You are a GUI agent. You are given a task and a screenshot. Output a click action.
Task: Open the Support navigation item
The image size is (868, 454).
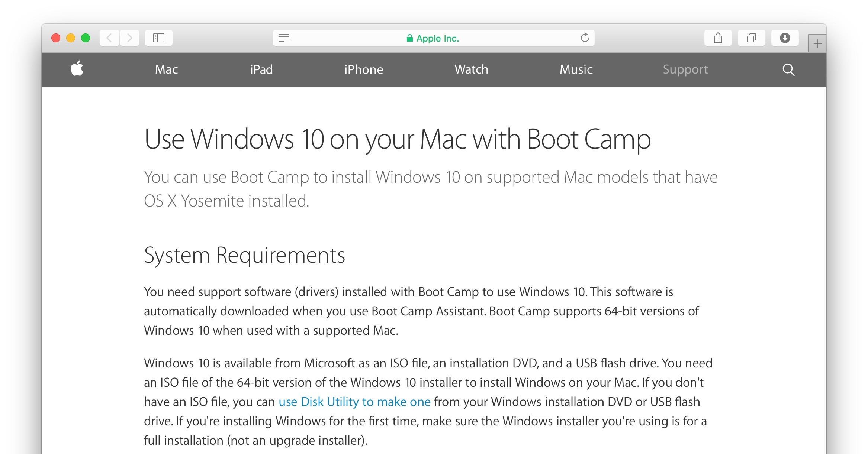click(685, 69)
